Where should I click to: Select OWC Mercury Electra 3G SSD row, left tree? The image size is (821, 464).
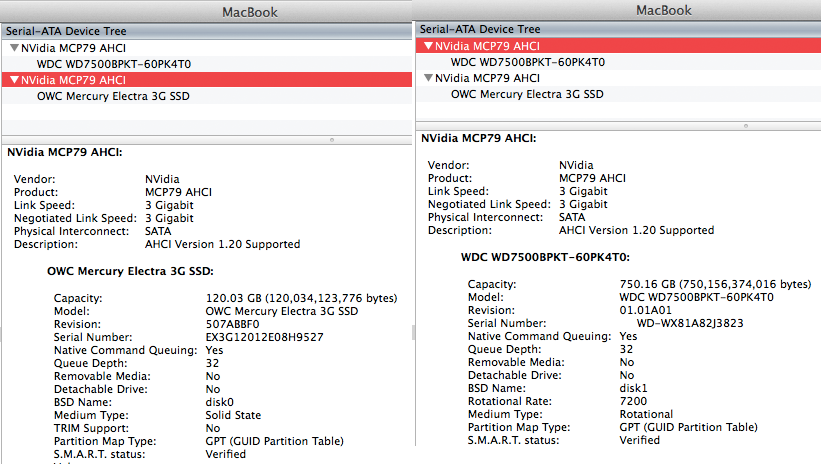tap(207, 96)
